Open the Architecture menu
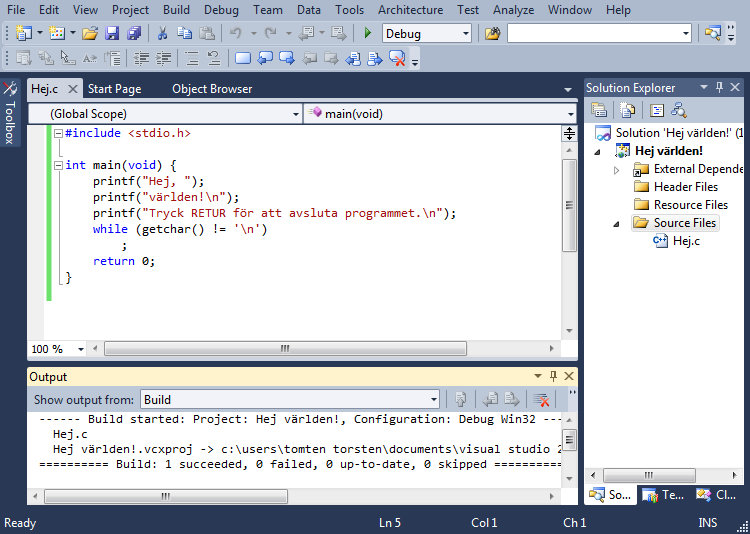This screenshot has width=750, height=534. [410, 10]
